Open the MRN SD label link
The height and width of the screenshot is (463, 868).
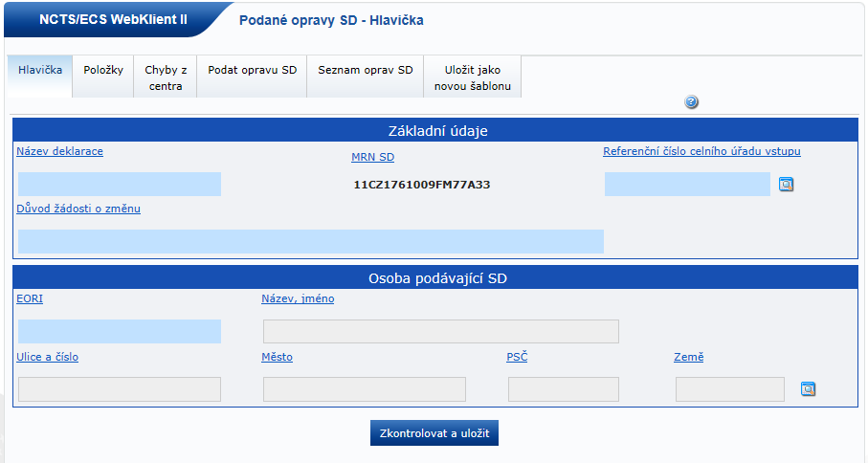[372, 158]
